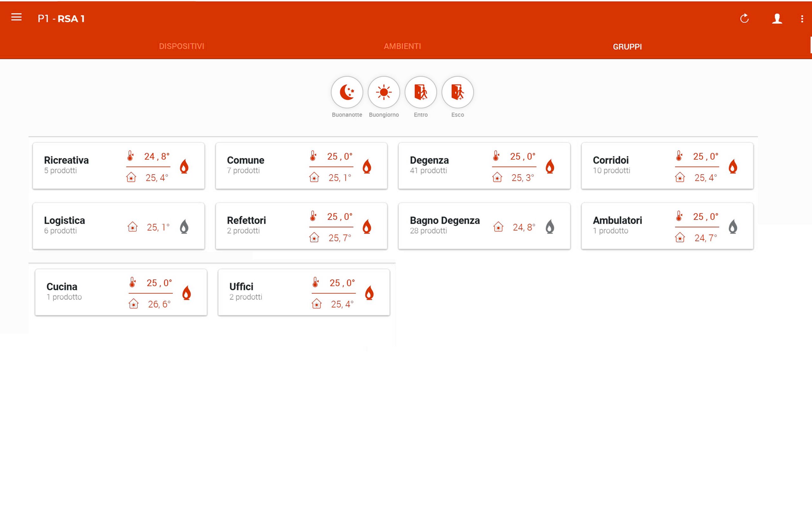Click Refettori measured temperature 25,7°
The width and height of the screenshot is (812, 531).
pos(339,238)
